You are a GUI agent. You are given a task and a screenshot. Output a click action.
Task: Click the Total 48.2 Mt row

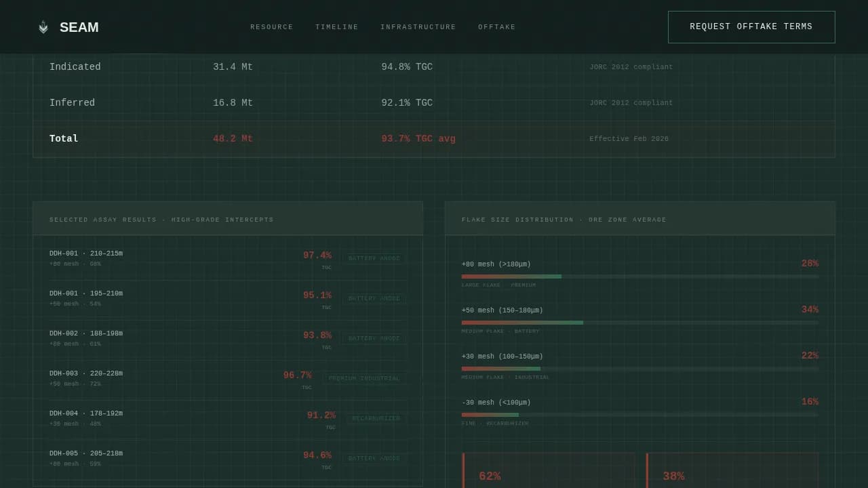pyautogui.click(x=434, y=139)
